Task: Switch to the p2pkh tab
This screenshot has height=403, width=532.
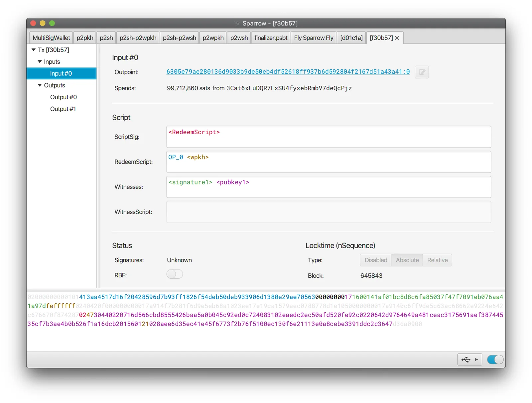Action: click(85, 38)
